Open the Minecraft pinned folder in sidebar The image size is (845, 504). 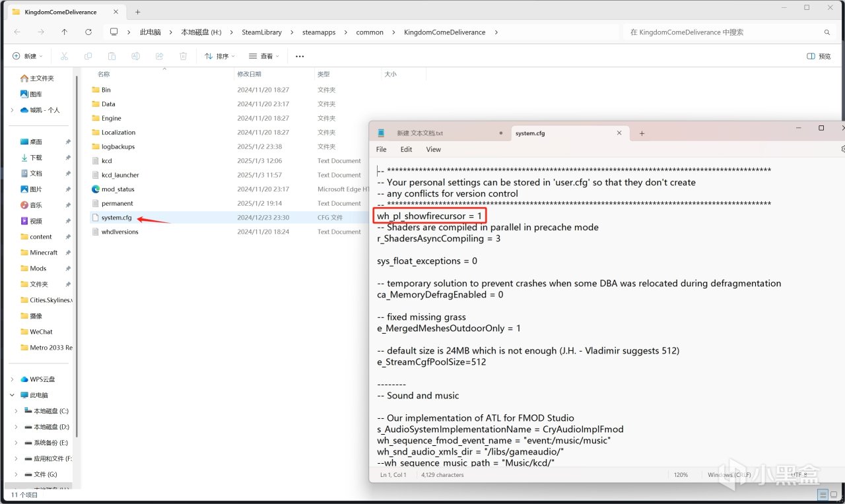44,253
